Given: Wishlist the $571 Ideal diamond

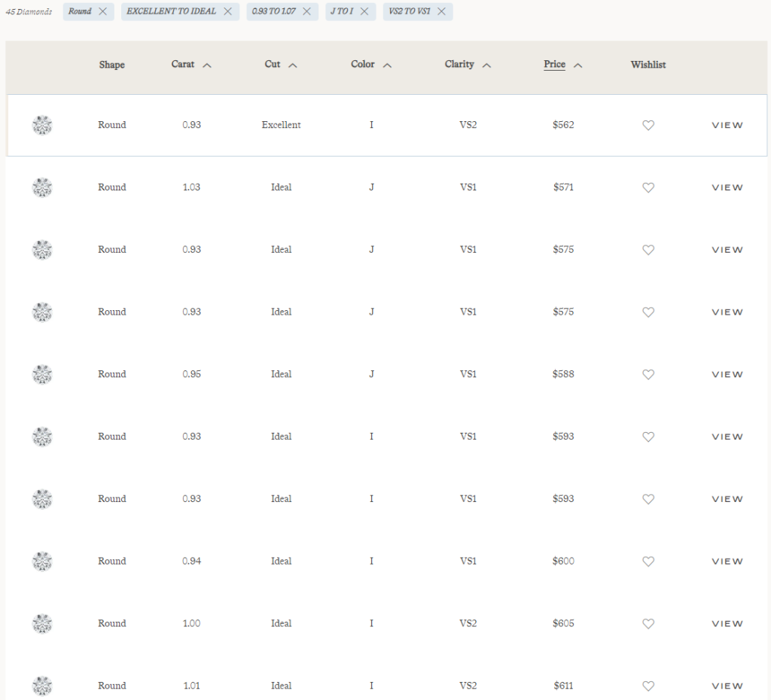Looking at the screenshot, I should tap(648, 187).
